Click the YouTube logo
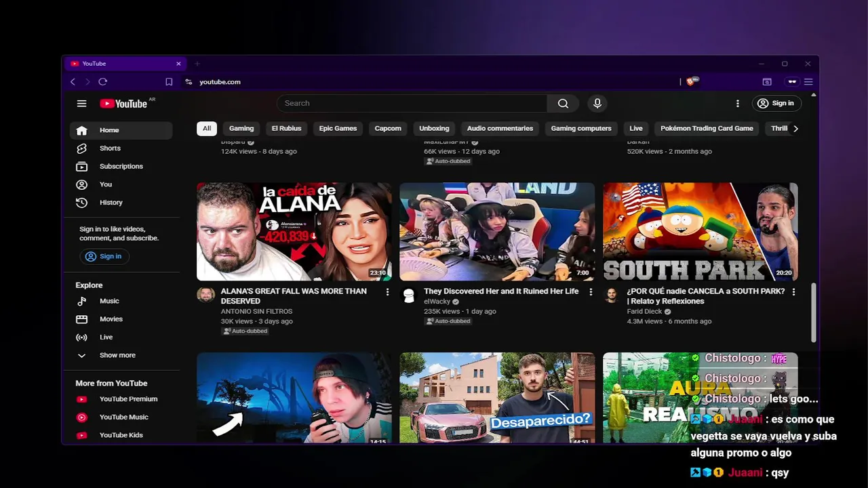 pos(124,104)
